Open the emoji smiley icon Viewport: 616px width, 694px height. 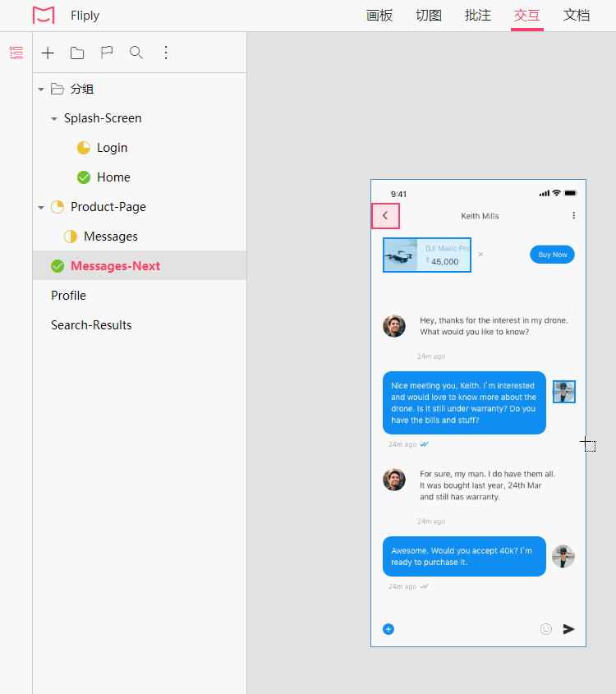546,629
